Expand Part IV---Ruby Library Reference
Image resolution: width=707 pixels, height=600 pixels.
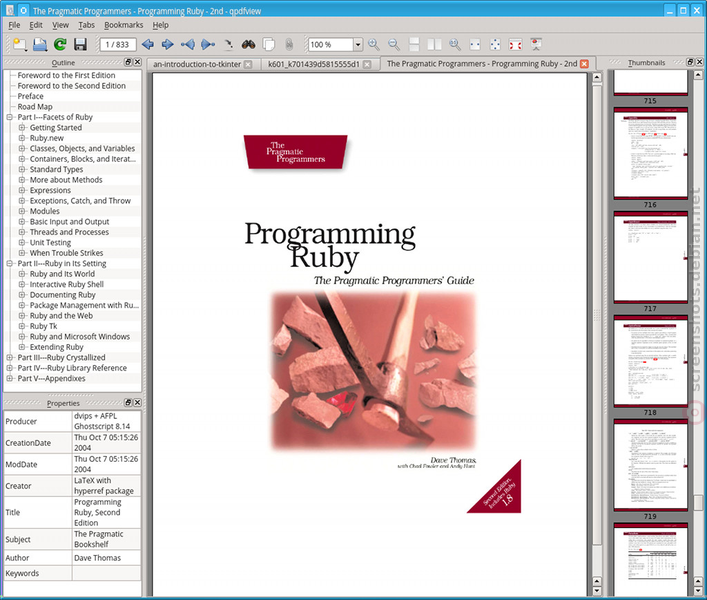[x=9, y=368]
